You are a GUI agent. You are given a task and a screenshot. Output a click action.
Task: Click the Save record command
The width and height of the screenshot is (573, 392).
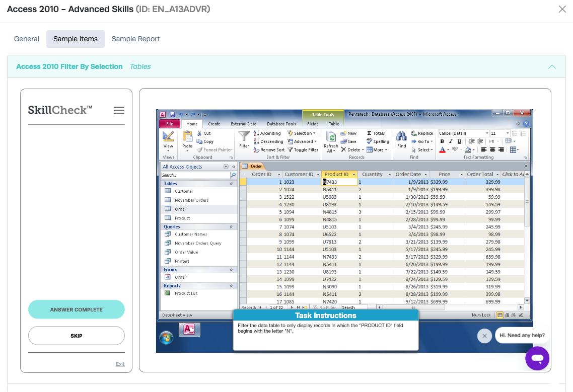(348, 141)
